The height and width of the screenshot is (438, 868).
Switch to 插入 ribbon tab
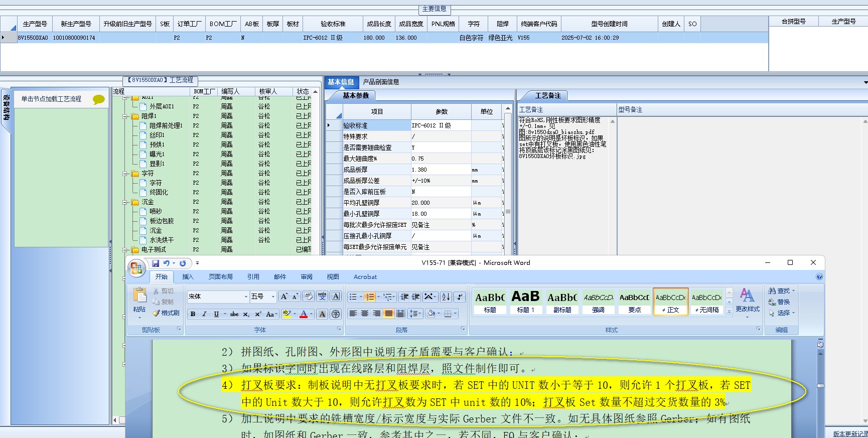(x=188, y=276)
